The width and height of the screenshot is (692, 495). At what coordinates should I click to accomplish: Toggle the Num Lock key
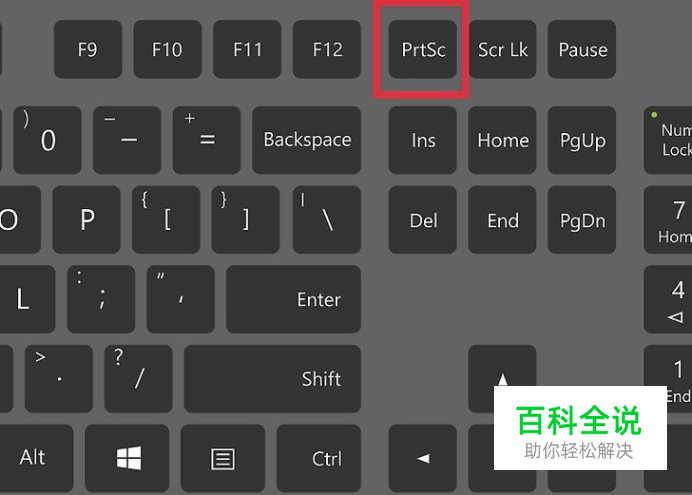[x=668, y=140]
